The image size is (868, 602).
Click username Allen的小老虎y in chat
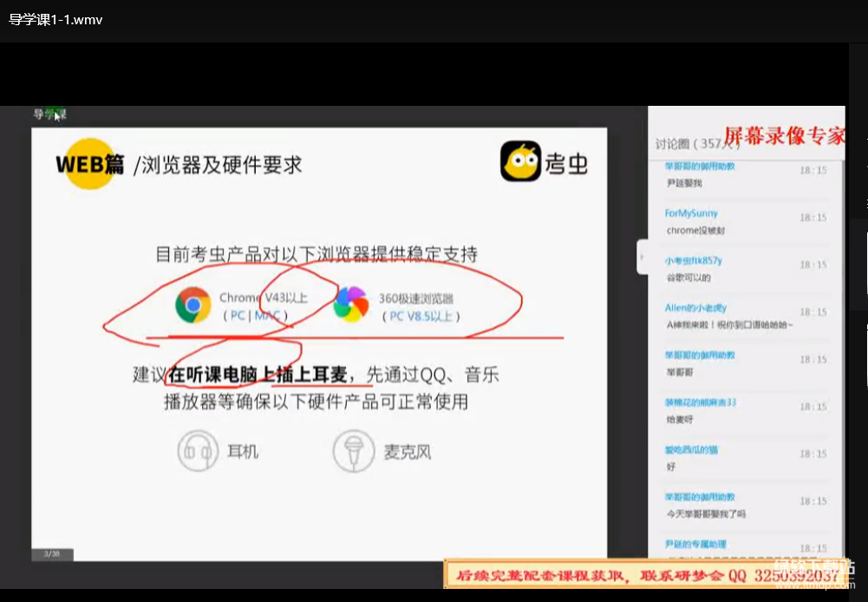[x=695, y=308]
